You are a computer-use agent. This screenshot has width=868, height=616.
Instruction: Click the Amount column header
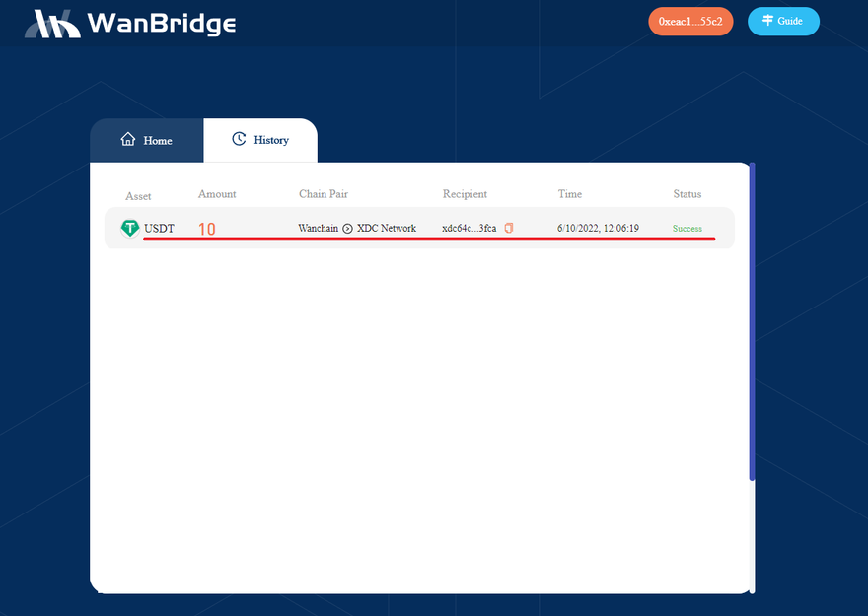pyautogui.click(x=217, y=194)
